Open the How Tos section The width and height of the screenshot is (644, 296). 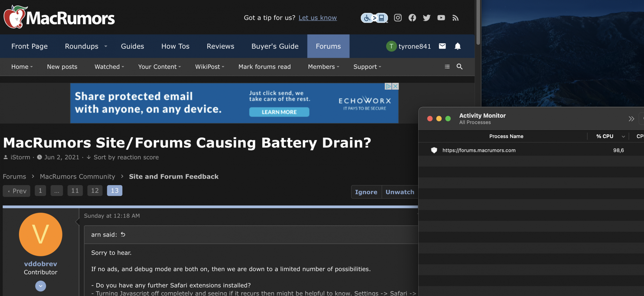coord(175,46)
